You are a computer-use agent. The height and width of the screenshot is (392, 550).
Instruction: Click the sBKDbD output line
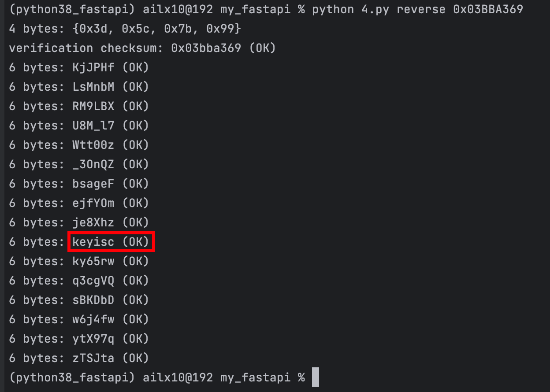coord(79,300)
